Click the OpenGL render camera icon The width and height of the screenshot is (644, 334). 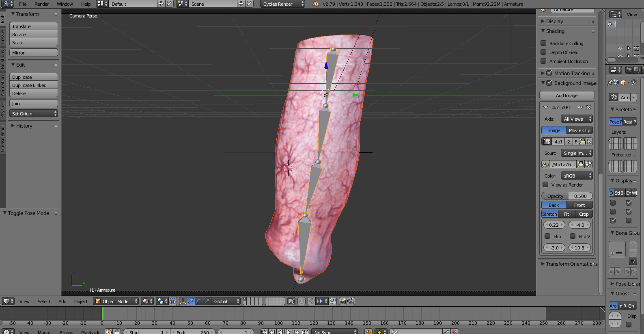coord(342,301)
